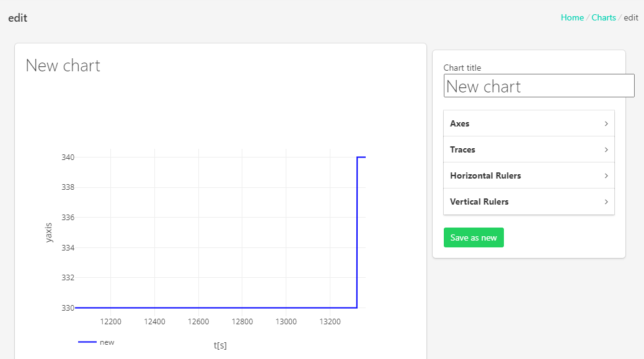The width and height of the screenshot is (644, 359).
Task: Expand the Axes settings section
Action: 529,123
